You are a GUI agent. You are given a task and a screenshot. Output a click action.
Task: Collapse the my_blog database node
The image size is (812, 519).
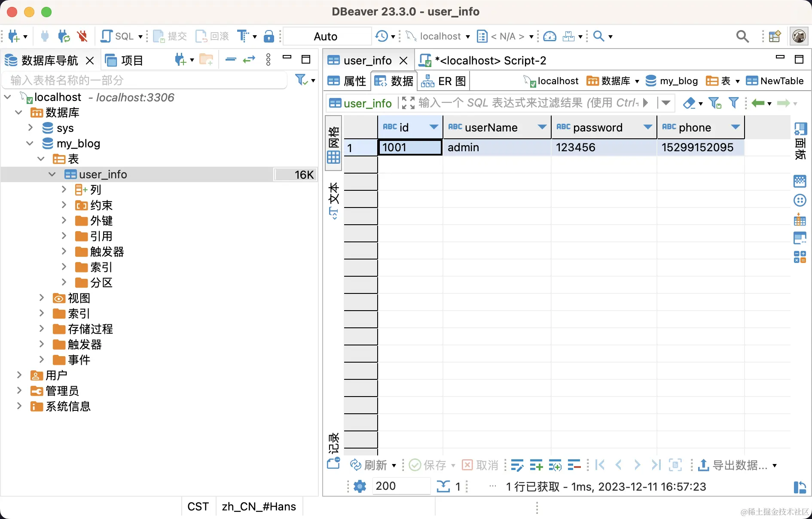(x=30, y=143)
